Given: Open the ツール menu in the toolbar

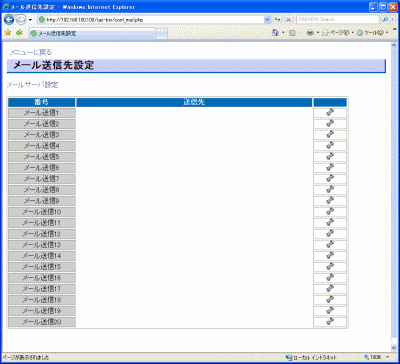Looking at the screenshot, I should pos(372,33).
